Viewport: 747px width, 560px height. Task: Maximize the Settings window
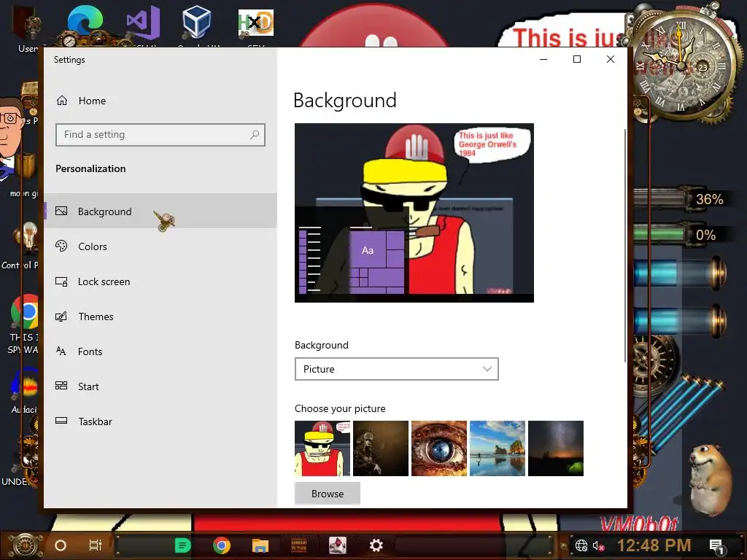coord(577,59)
